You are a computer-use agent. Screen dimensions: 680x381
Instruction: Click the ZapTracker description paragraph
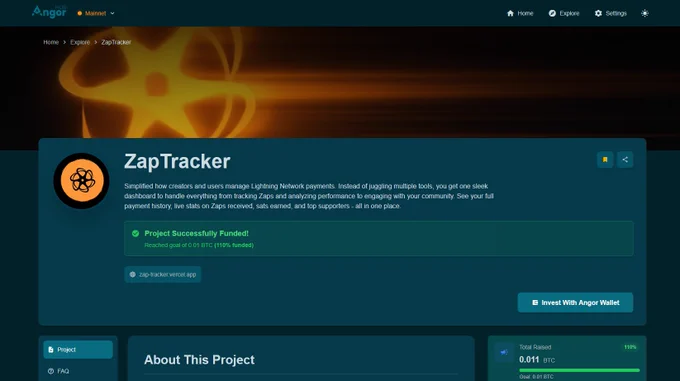pyautogui.click(x=309, y=196)
